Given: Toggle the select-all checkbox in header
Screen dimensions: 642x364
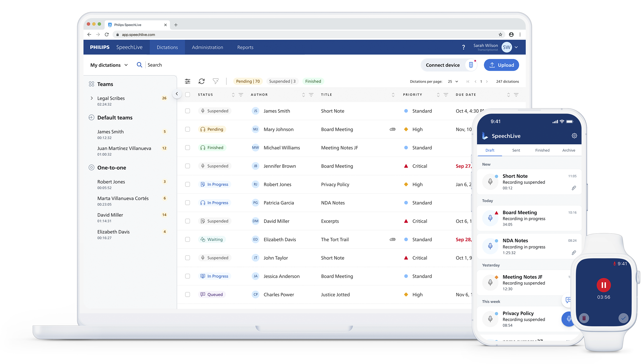Looking at the screenshot, I should pos(188,95).
